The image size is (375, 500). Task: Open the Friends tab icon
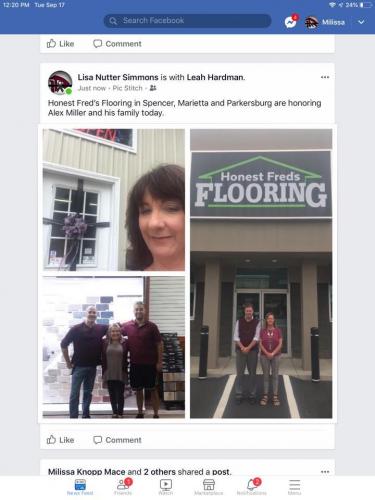[x=123, y=486]
